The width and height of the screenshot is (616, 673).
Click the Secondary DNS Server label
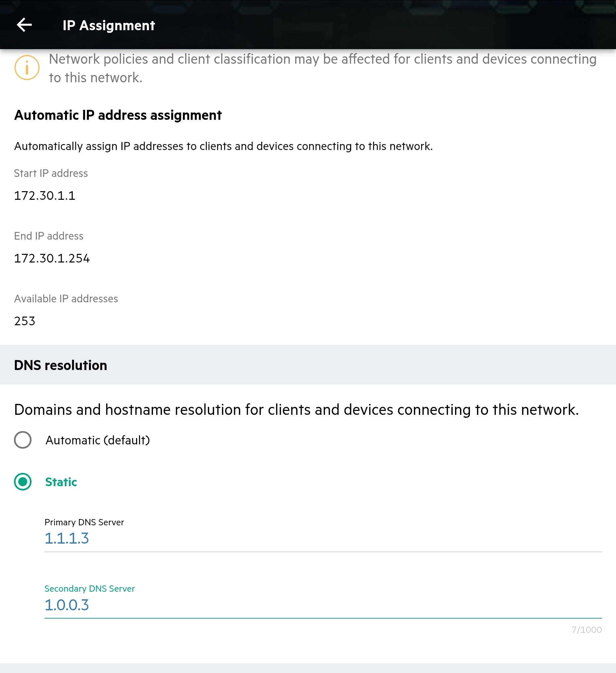pos(89,588)
